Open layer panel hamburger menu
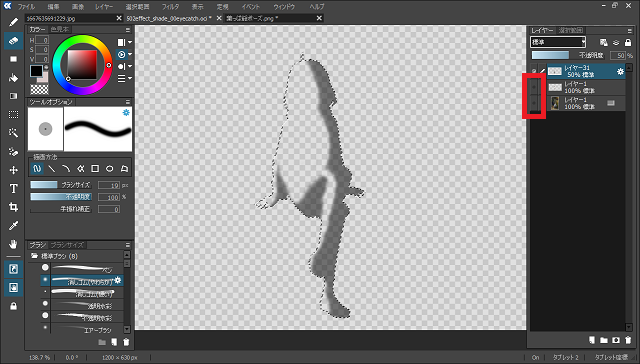The height and width of the screenshot is (364, 640). 629,31
